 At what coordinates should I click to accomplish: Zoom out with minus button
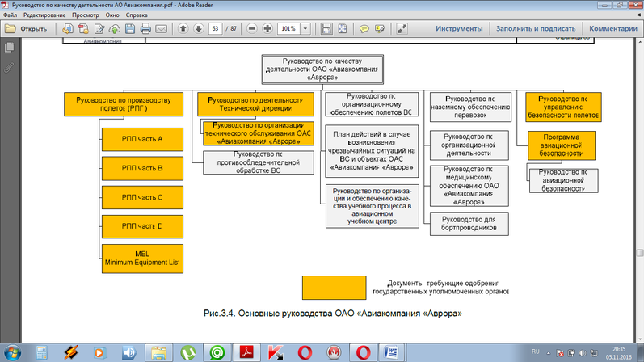point(252,28)
